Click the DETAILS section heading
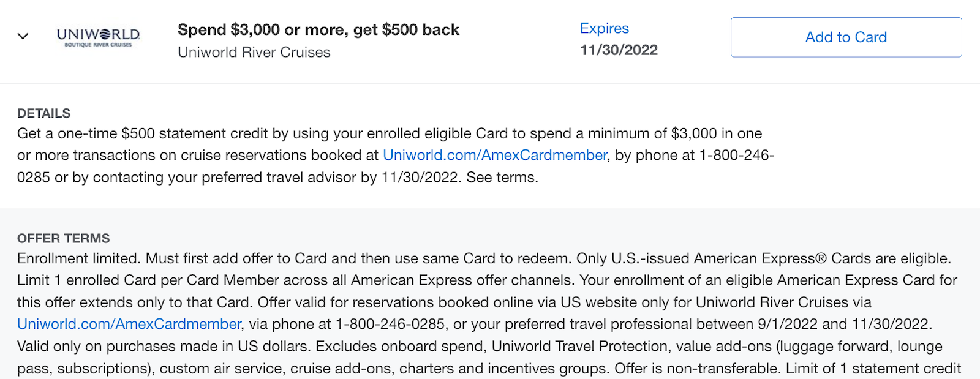Screen dimensions: 980x379 43,113
